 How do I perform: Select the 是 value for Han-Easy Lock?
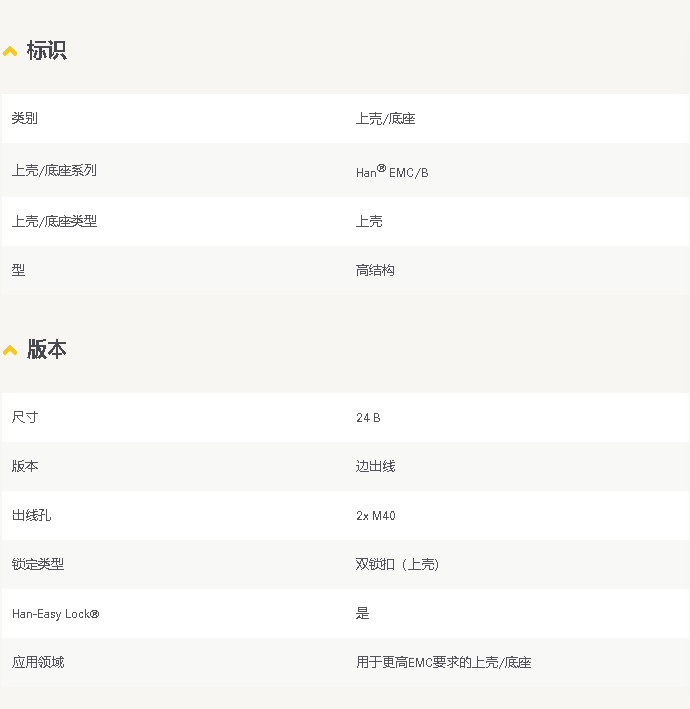coord(363,613)
